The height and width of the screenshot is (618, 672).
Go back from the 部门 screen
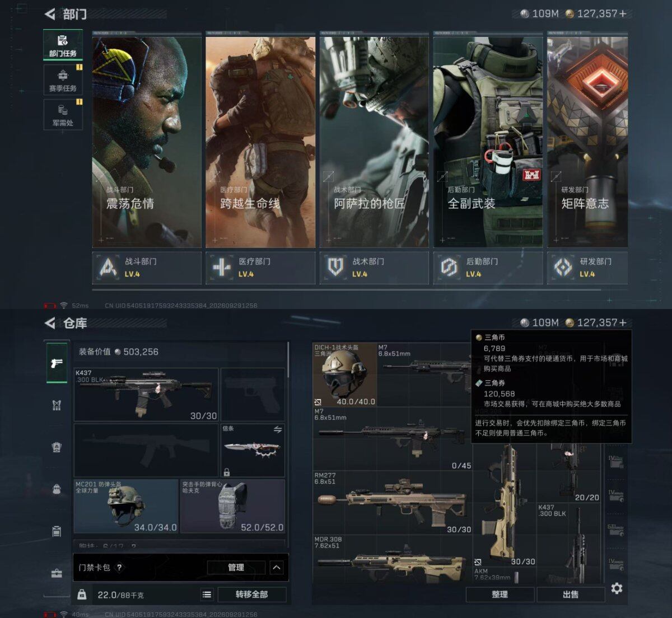[x=50, y=14]
